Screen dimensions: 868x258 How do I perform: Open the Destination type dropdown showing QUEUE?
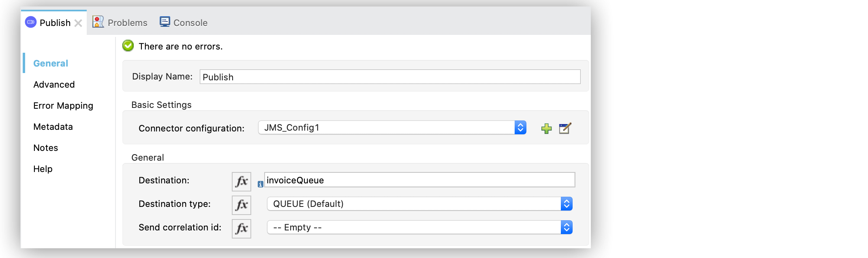click(x=566, y=204)
